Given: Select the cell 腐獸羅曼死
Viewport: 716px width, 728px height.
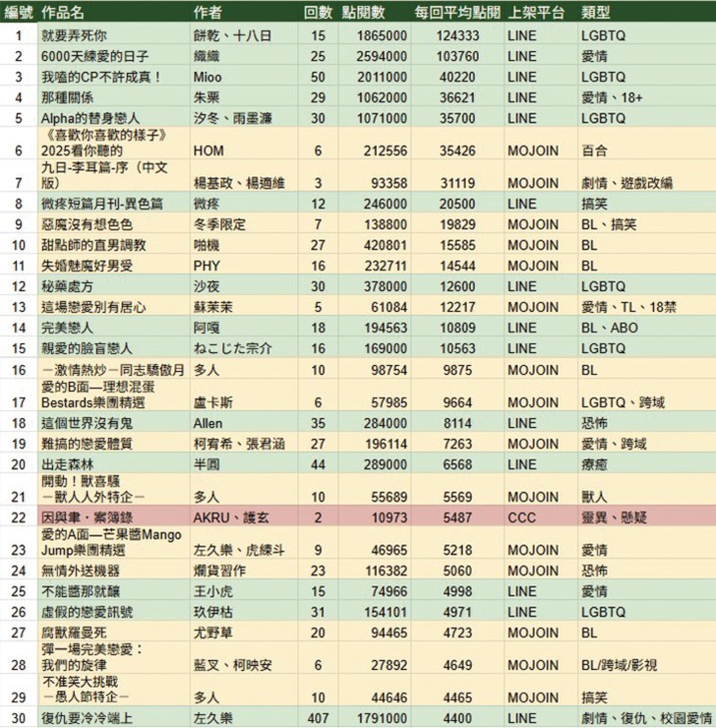Looking at the screenshot, I should tap(74, 633).
